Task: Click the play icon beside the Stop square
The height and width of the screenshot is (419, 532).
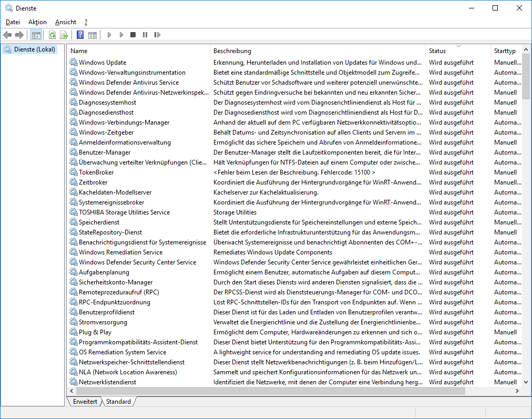Action: [x=121, y=35]
